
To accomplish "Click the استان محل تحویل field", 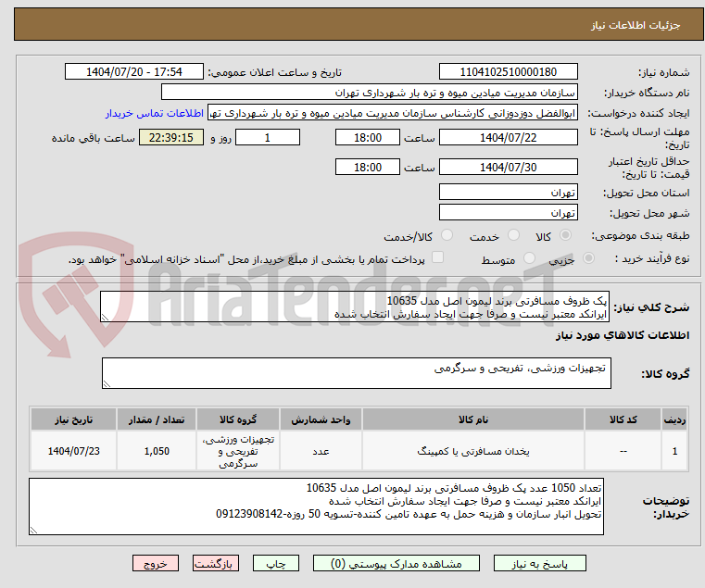I will (x=508, y=193).
